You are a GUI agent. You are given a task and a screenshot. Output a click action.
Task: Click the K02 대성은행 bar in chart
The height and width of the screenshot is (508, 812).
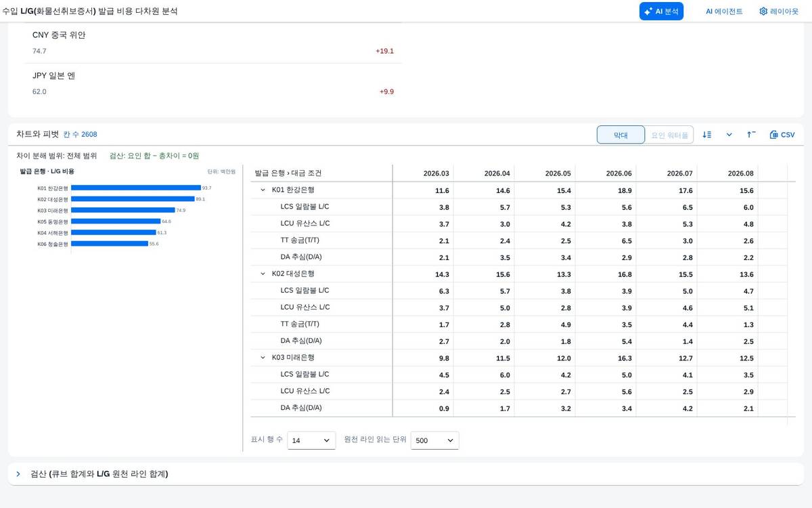point(133,199)
